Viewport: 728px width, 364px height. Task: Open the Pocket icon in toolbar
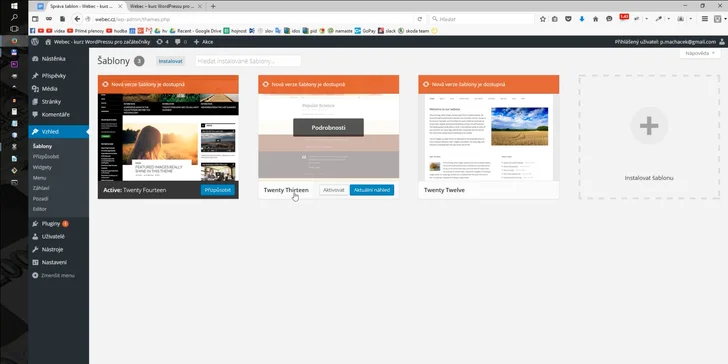tap(568, 19)
